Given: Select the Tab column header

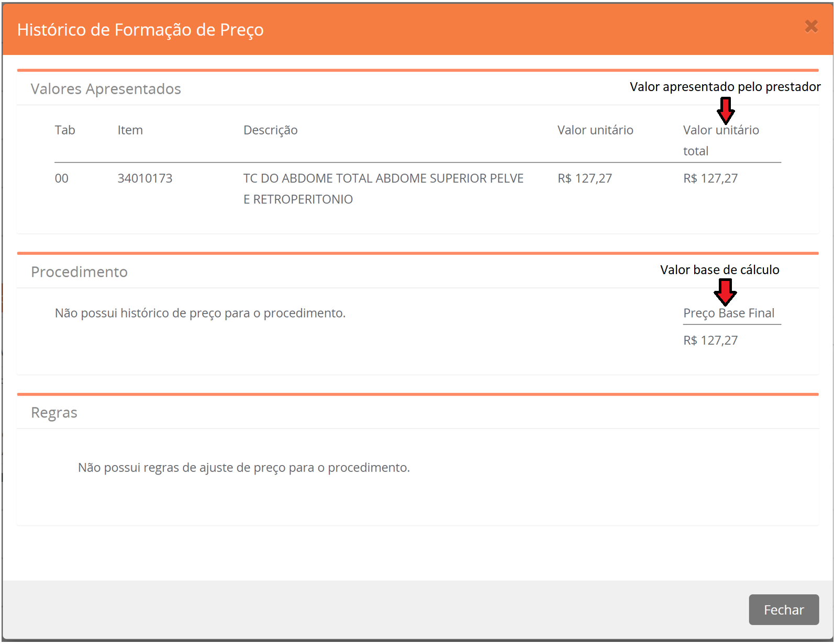Looking at the screenshot, I should point(65,130).
